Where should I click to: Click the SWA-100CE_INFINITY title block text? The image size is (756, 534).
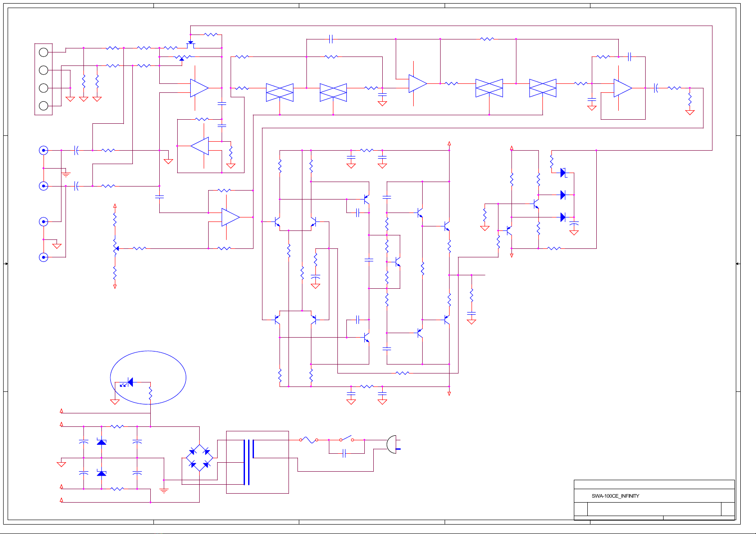click(x=615, y=496)
